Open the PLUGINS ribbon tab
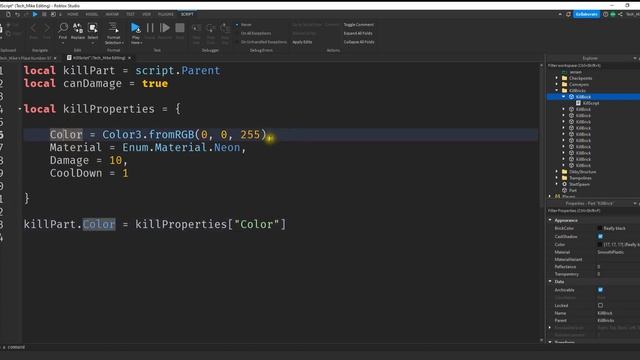 point(166,14)
